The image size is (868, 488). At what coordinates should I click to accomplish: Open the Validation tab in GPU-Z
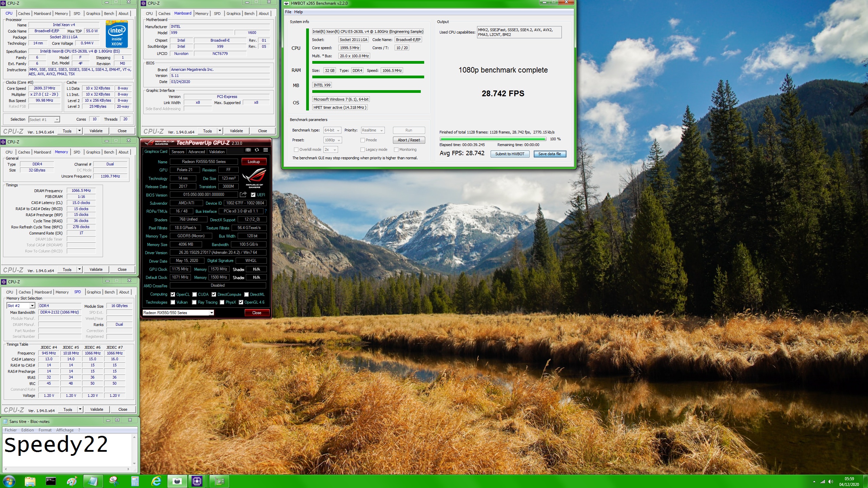pos(217,152)
